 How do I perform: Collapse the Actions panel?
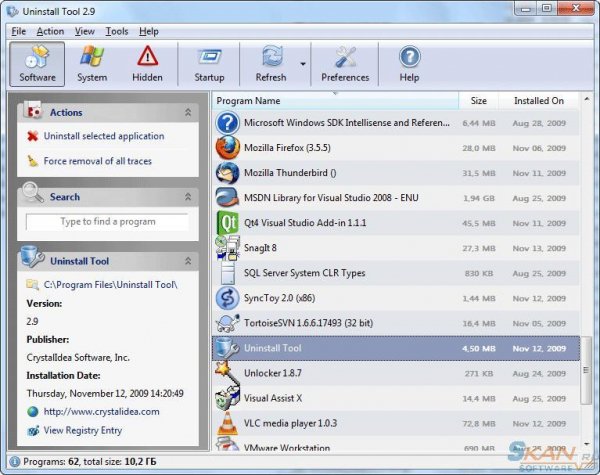188,112
